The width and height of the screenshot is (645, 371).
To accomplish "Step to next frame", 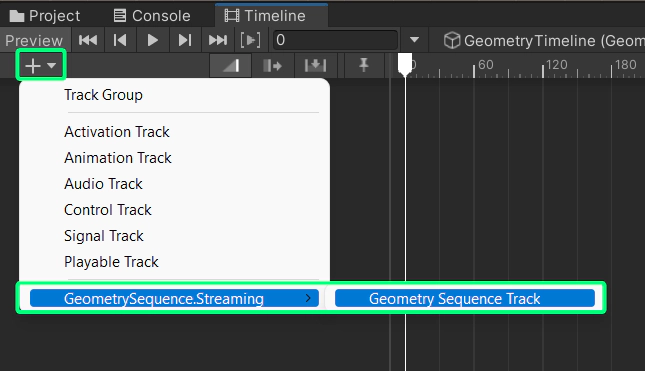I will 185,40.
